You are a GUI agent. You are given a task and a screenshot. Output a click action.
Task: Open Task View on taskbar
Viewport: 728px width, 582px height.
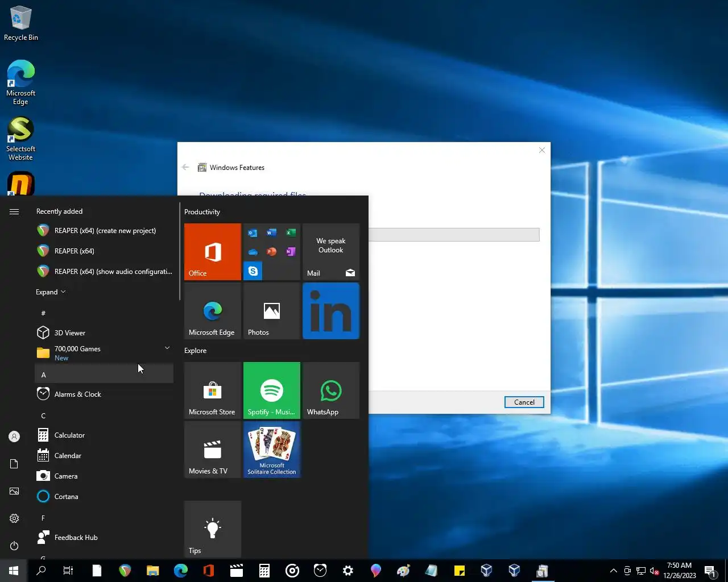pos(68,571)
